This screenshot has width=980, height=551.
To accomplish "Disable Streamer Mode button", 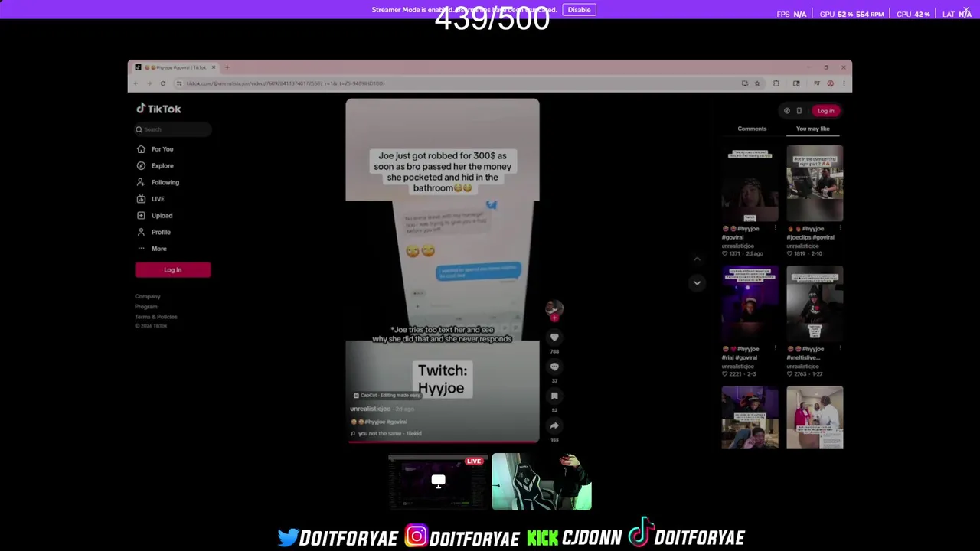I will [x=579, y=10].
